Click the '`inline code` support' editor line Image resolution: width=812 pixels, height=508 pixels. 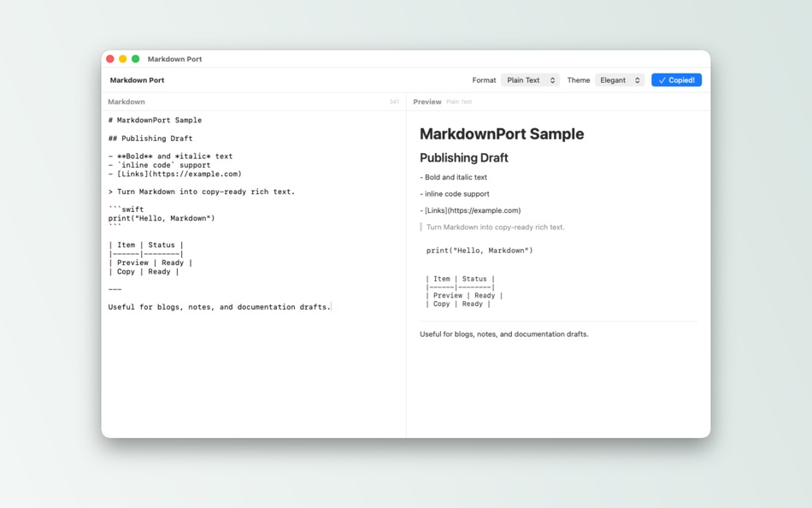tap(160, 165)
